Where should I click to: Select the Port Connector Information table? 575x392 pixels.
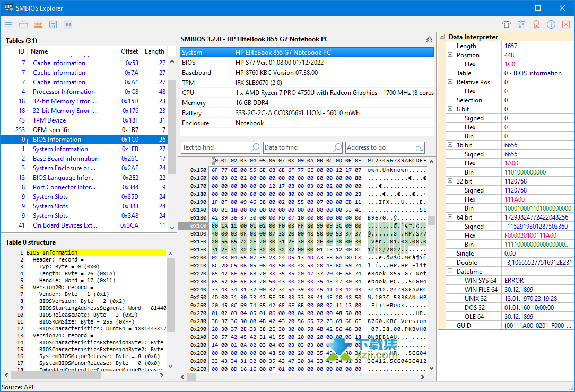(84, 187)
